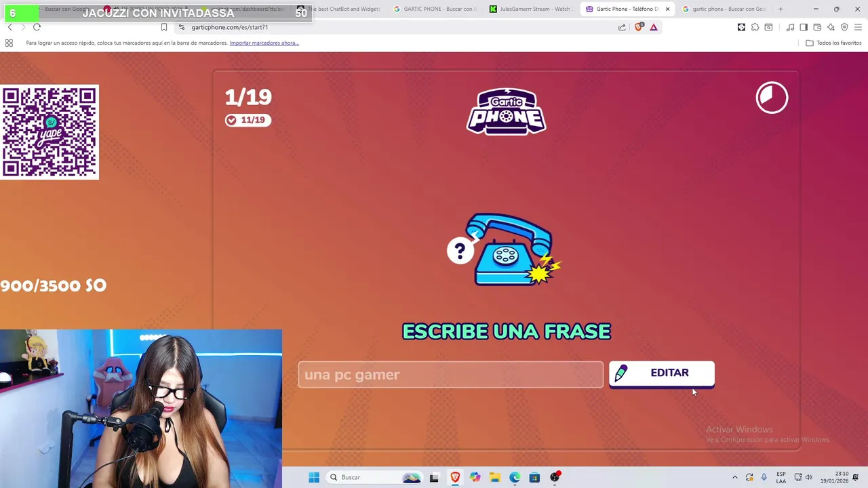The height and width of the screenshot is (488, 868).
Task: Click the 'una pc gamer' phrase input field
Action: click(x=450, y=375)
